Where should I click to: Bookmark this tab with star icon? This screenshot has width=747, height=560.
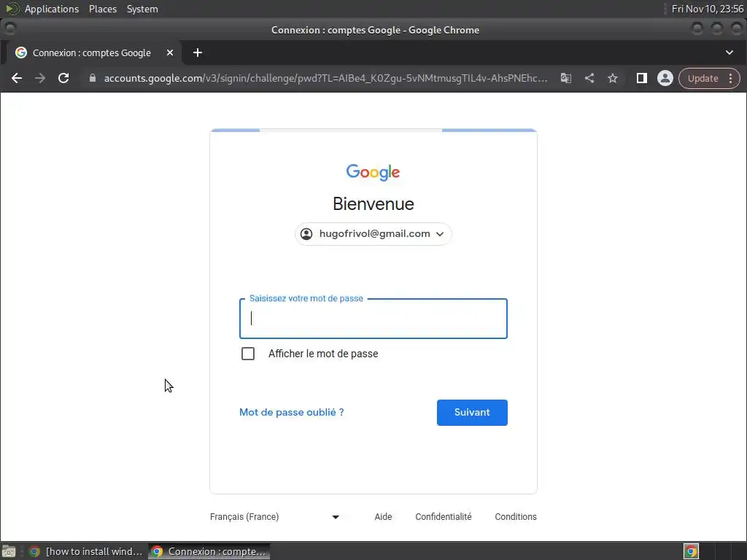613,78
